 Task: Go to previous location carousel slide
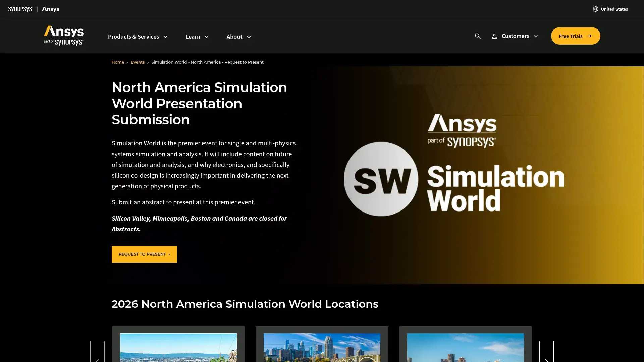point(98,351)
